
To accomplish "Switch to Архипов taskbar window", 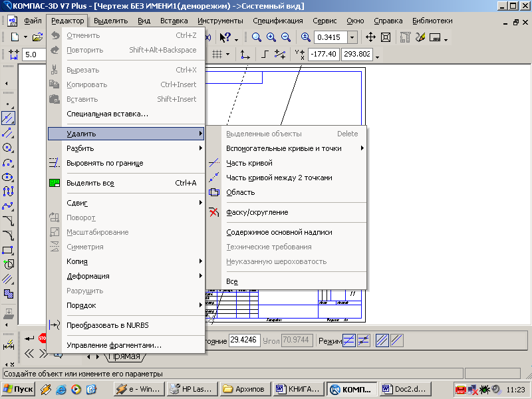I will [x=245, y=389].
